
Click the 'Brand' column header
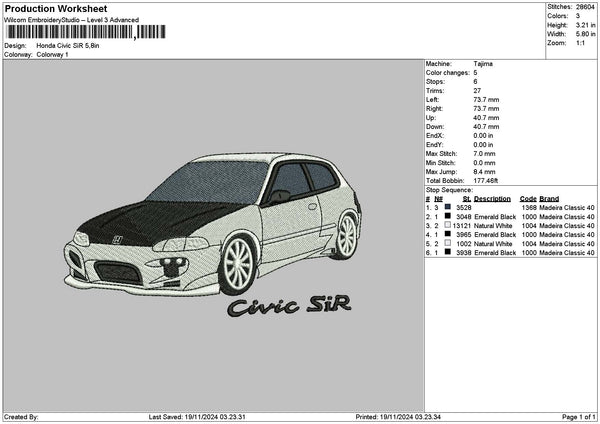(x=549, y=199)
